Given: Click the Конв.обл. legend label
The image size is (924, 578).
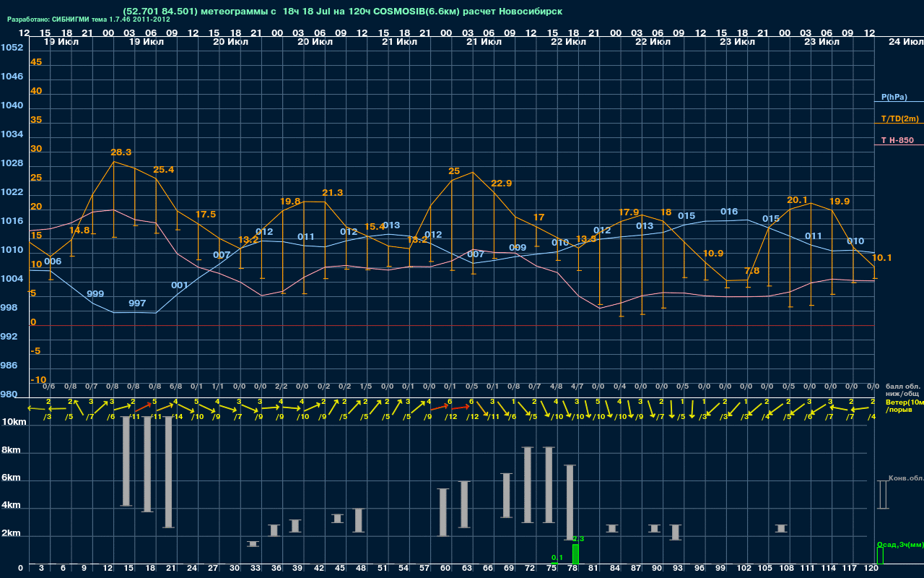Looking at the screenshot, I should (906, 478).
